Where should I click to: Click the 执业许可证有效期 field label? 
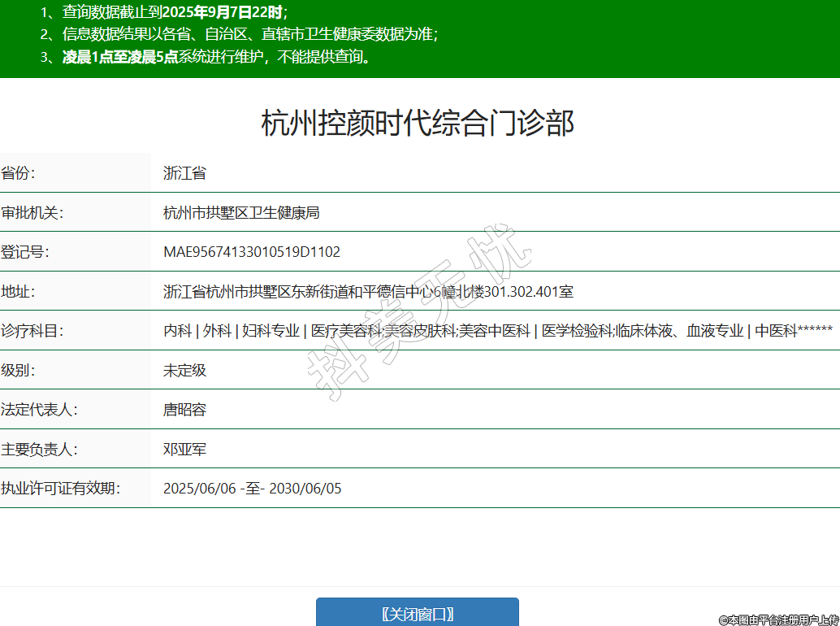point(60,489)
